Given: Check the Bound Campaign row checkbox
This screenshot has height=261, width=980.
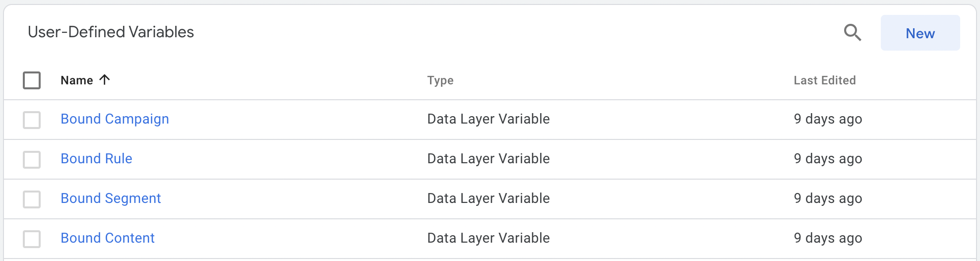Looking at the screenshot, I should pos(32,120).
